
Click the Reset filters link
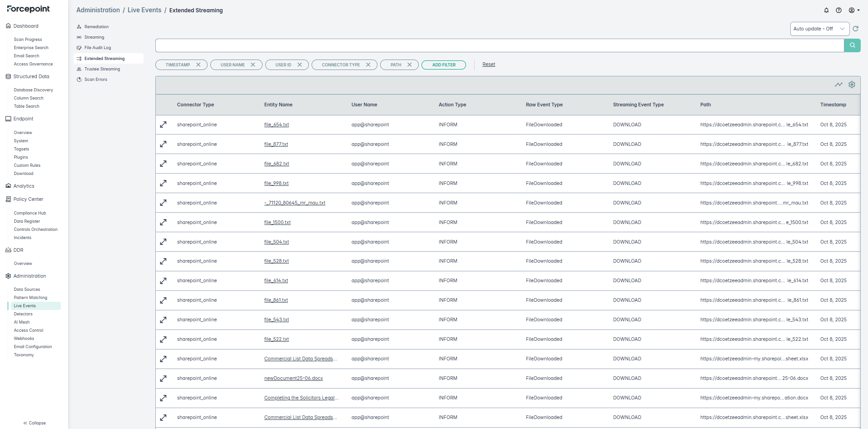[x=489, y=65]
